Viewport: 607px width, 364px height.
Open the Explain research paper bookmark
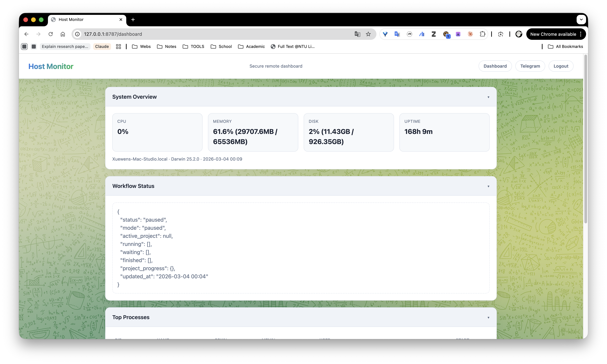[65, 47]
